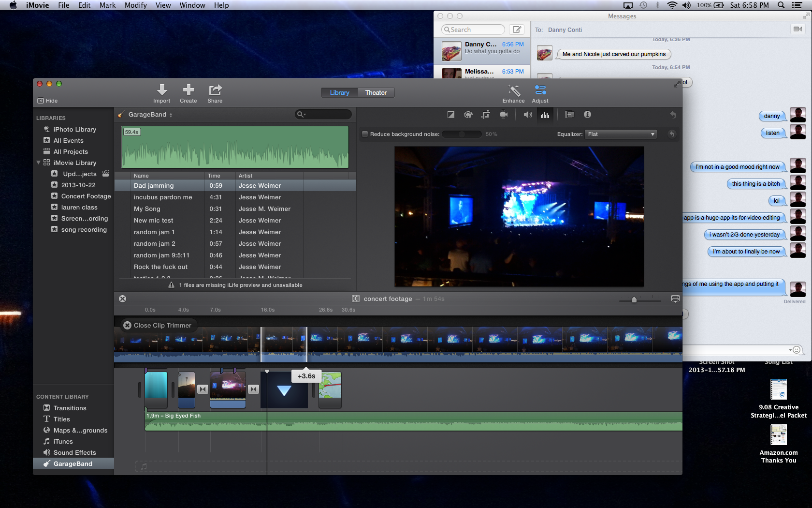812x508 pixels.
Task: Open the Mark menu
Action: (107, 5)
